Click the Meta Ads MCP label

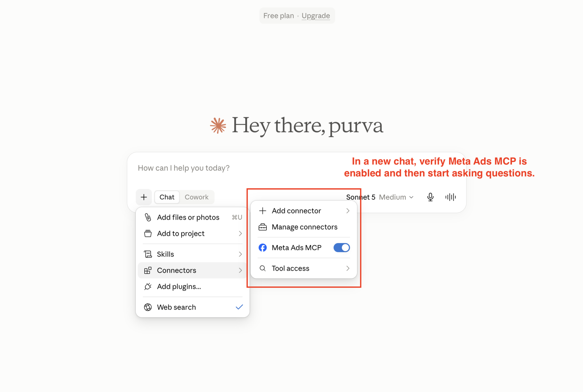point(296,248)
